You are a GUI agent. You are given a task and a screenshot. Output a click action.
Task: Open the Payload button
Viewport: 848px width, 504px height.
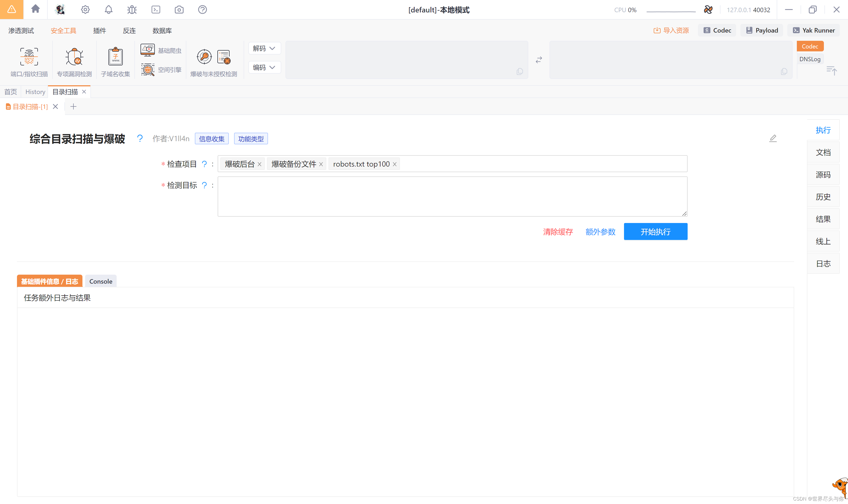762,30
